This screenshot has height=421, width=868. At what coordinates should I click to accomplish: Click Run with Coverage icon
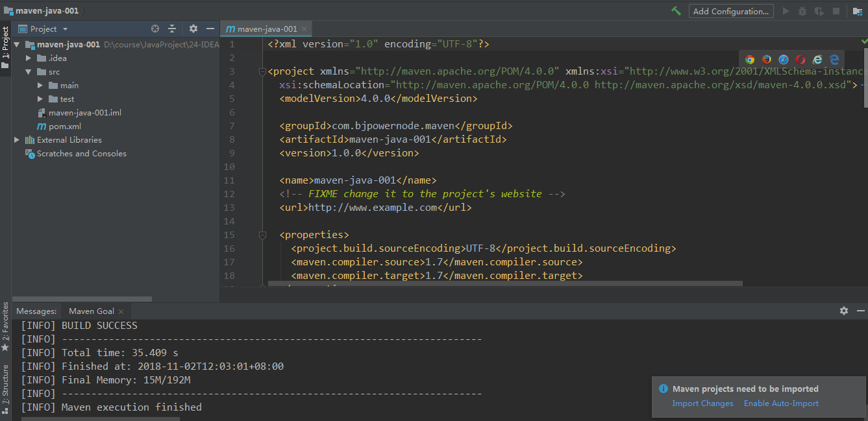pyautogui.click(x=819, y=11)
